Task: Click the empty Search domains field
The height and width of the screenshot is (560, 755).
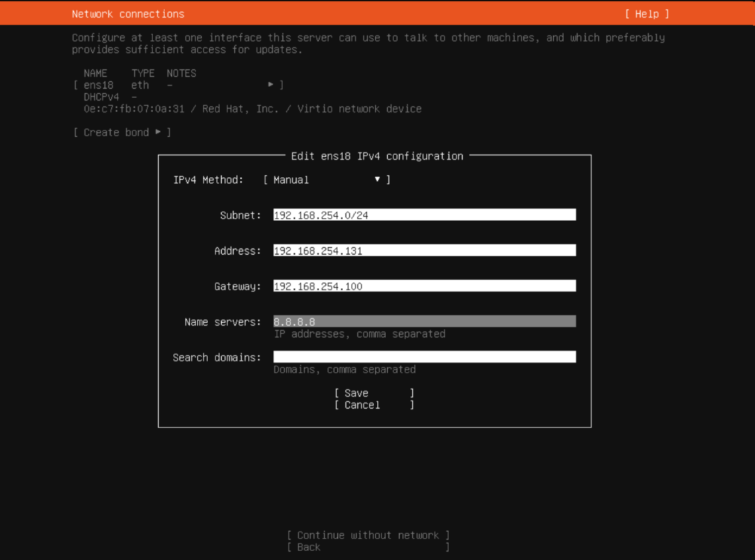Action: pos(424,357)
